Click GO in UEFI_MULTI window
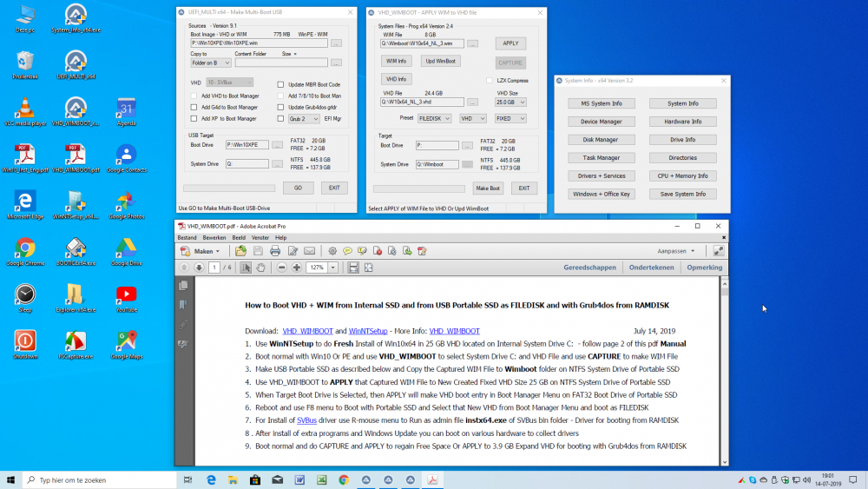Viewport: 868px width, 489px height. pyautogui.click(x=298, y=188)
